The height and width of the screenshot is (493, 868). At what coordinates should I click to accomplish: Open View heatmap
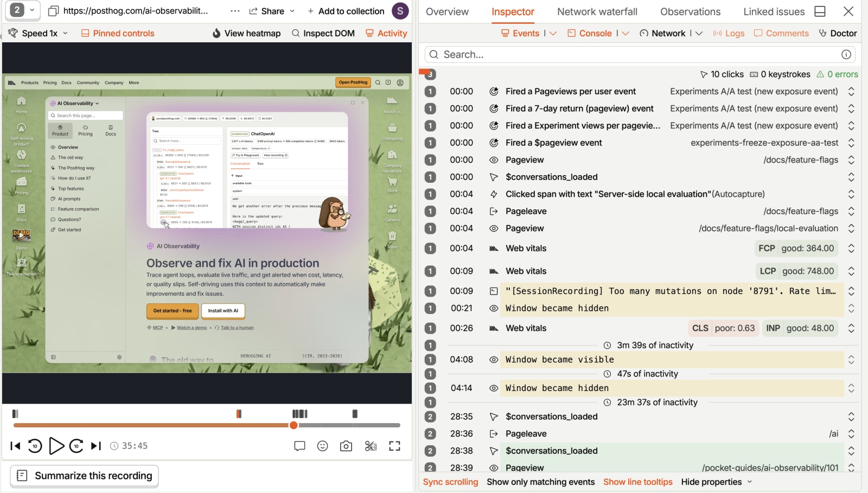pyautogui.click(x=246, y=33)
